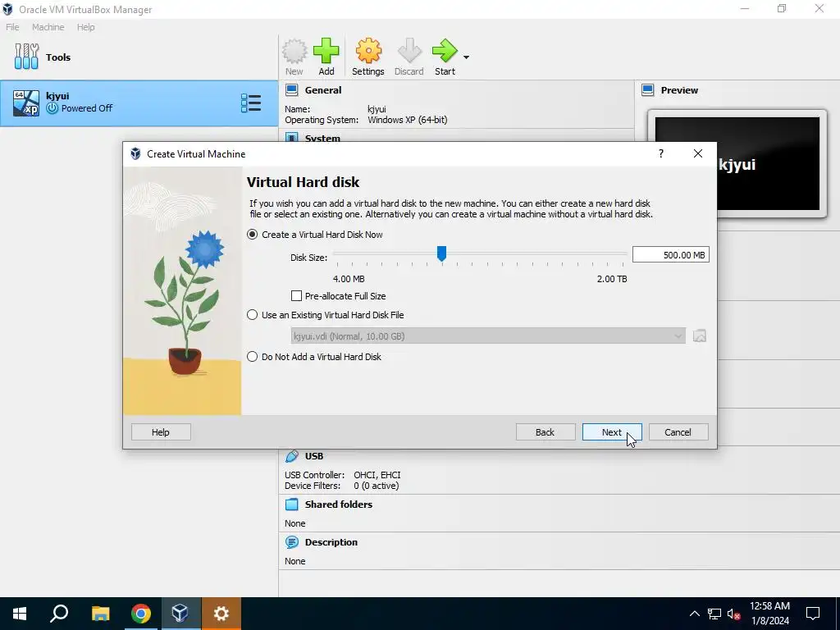The image size is (840, 630).
Task: Click the dialog Help button
Action: click(161, 432)
